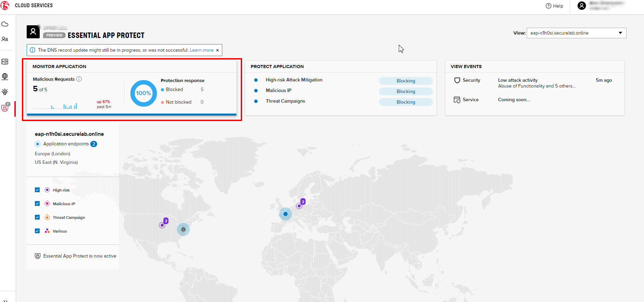Screen dimensions: 644x302
Task: Click the Application endpoints dot icon
Action: click(x=38, y=144)
